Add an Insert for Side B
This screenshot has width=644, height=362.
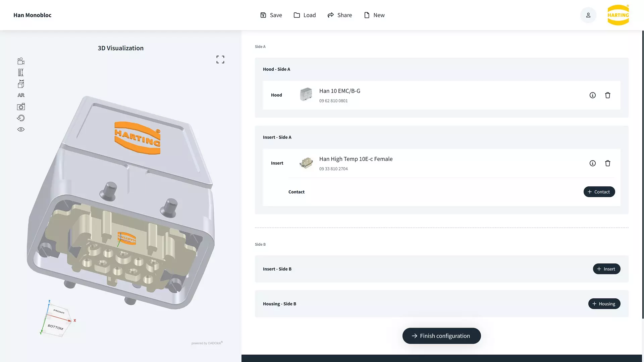(606, 269)
